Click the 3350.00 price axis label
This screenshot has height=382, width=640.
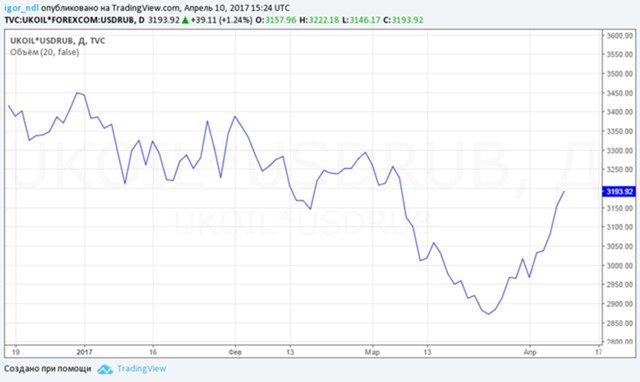coord(620,131)
